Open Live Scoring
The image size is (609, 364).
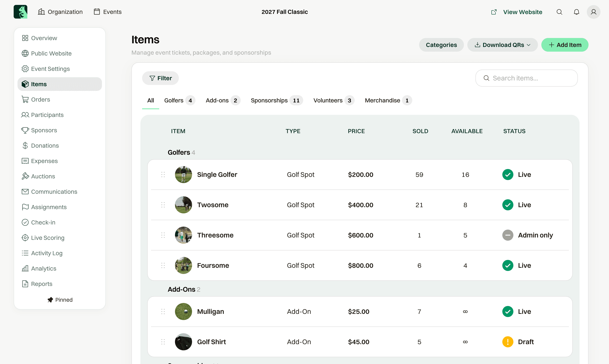click(60, 238)
